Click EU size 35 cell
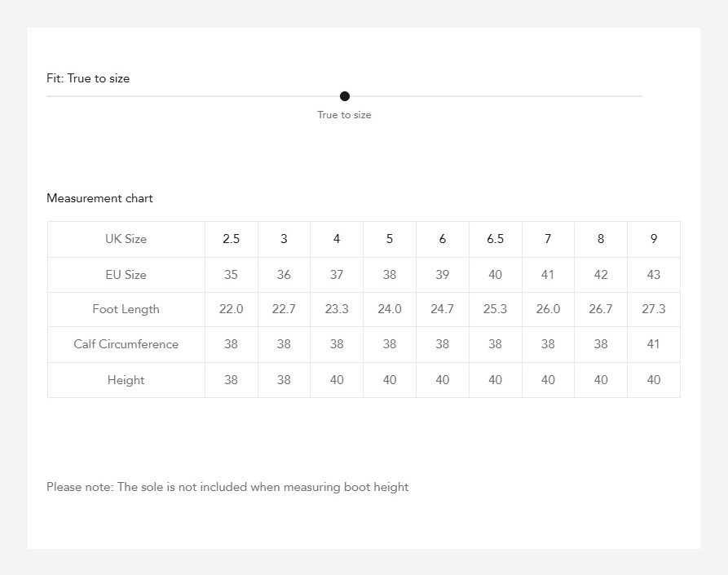This screenshot has height=575, width=728. 232,275
